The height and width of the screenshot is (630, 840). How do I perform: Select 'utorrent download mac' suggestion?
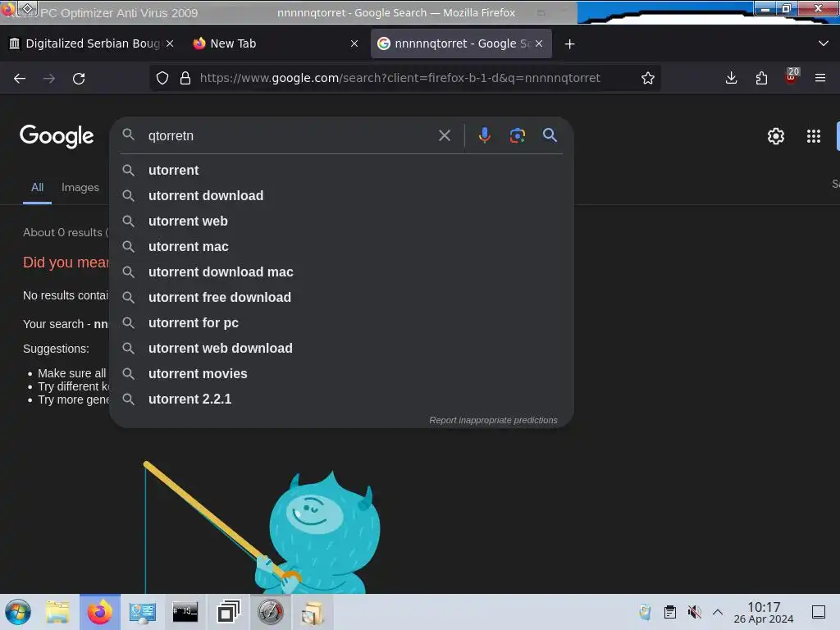[x=342, y=272]
